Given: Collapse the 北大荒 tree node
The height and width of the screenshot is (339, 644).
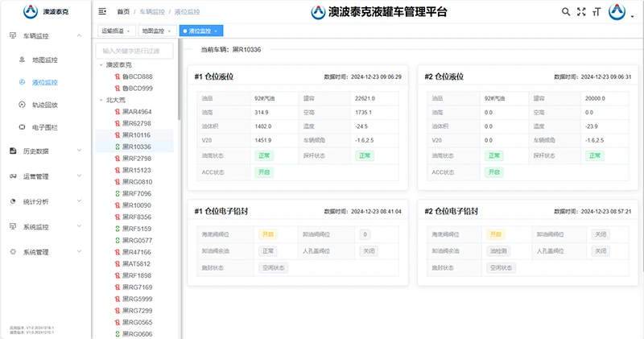Looking at the screenshot, I should 101,100.
